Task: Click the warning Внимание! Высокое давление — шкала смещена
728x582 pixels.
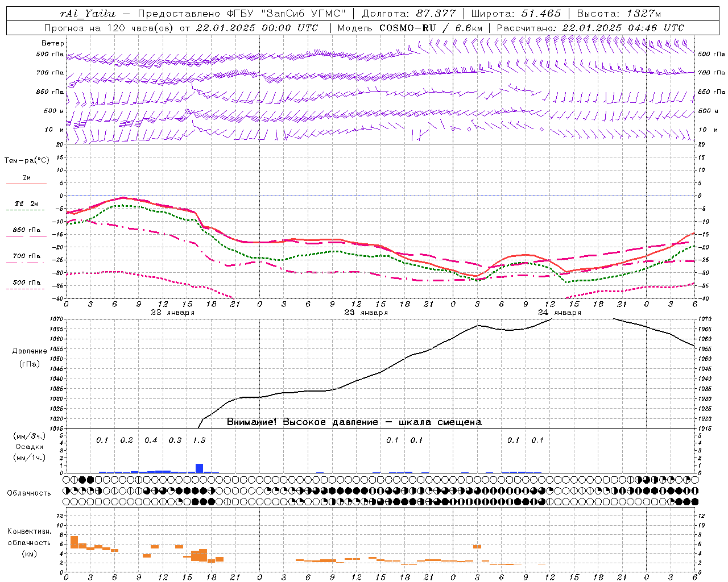Action: [354, 422]
